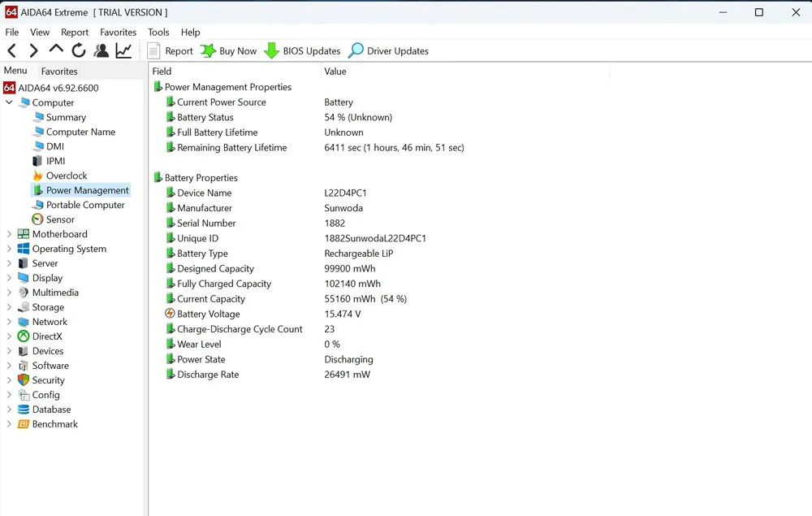812x516 pixels.
Task: Expand the Devices tree node
Action: tap(9, 351)
